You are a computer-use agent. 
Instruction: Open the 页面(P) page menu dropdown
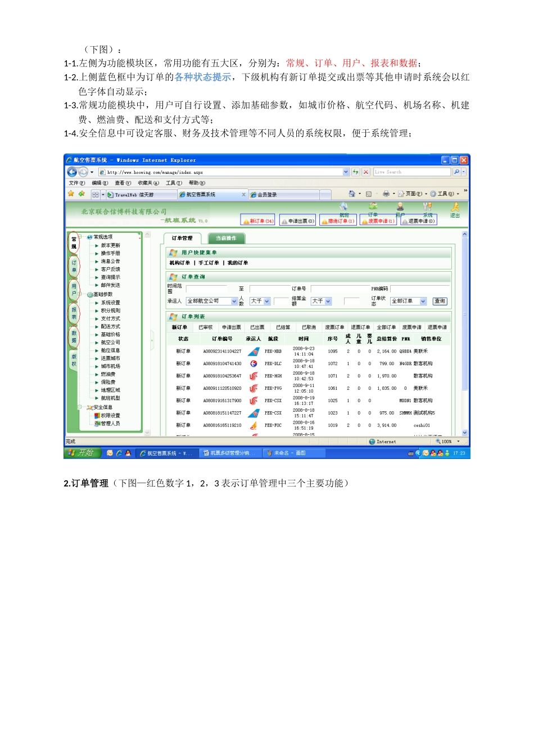pyautogui.click(x=413, y=194)
